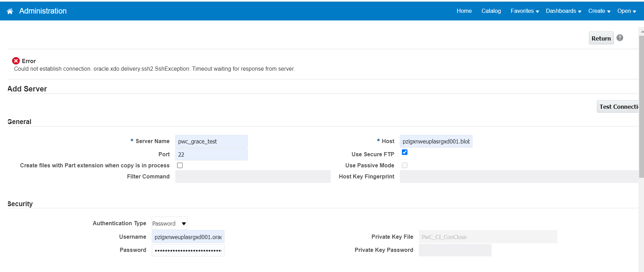
Task: Click the red error icon
Action: coord(16,61)
